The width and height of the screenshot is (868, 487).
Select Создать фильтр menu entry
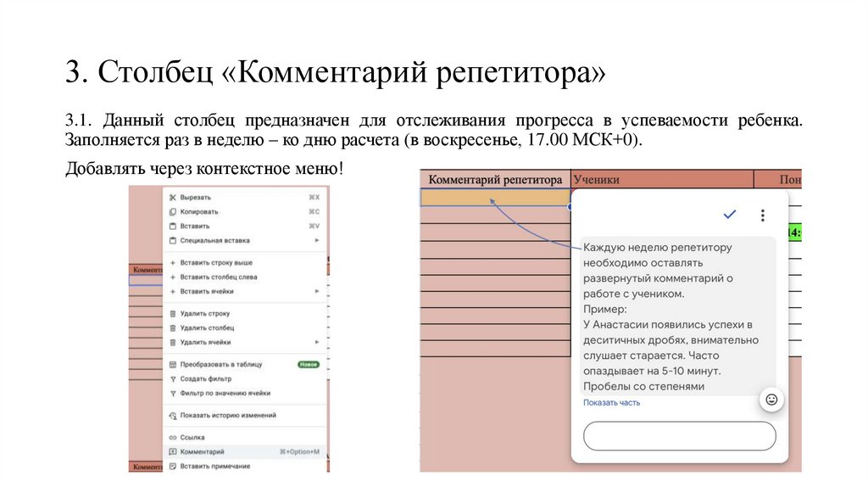[x=245, y=379]
